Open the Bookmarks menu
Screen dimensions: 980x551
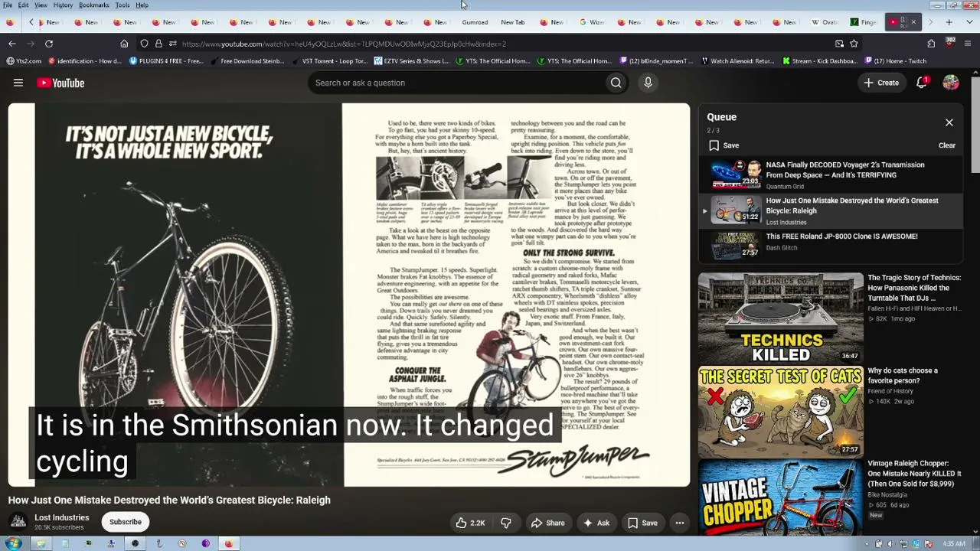(93, 5)
